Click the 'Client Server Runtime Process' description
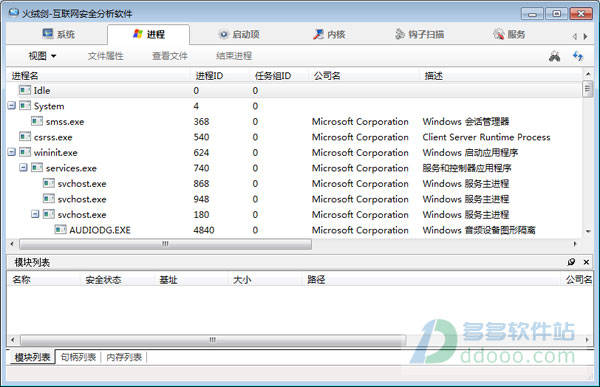This screenshot has height=387, width=600. coord(486,137)
